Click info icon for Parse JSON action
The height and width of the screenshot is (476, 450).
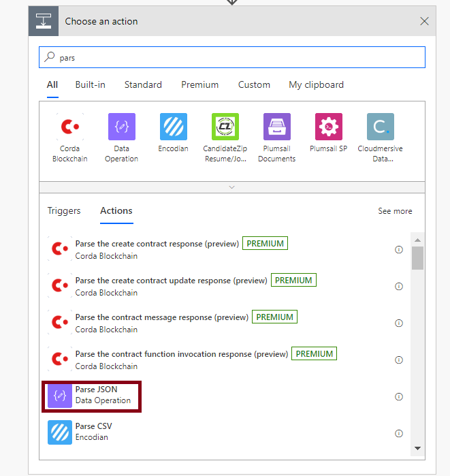pos(399,397)
